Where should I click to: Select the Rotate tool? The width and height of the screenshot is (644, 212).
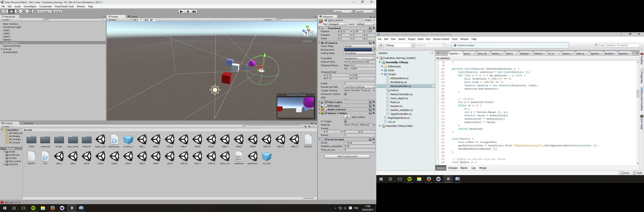point(18,12)
